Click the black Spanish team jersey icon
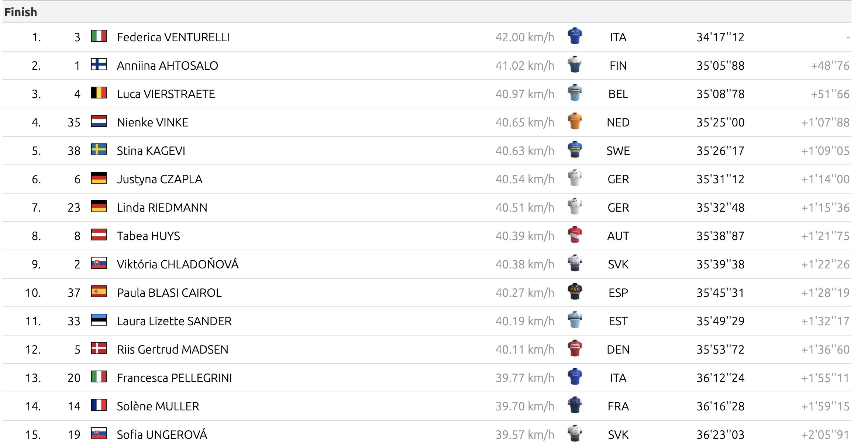This screenshot has height=448, width=868. coord(575,292)
